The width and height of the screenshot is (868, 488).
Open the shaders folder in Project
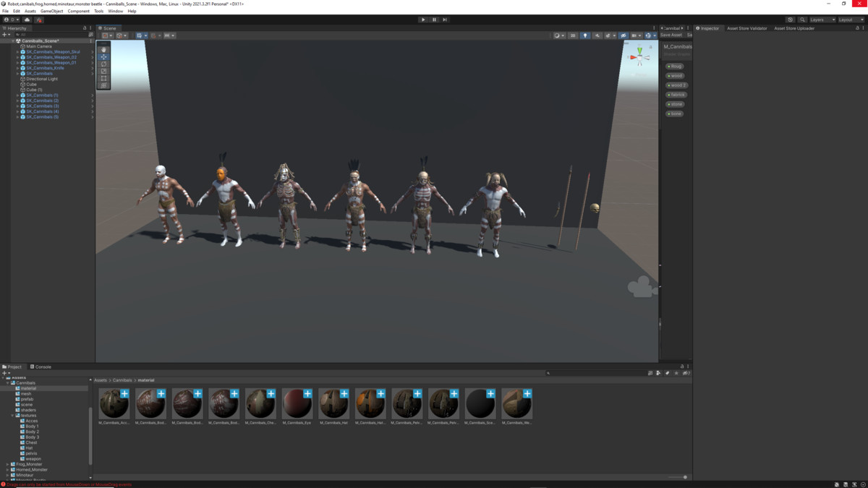[28, 410]
